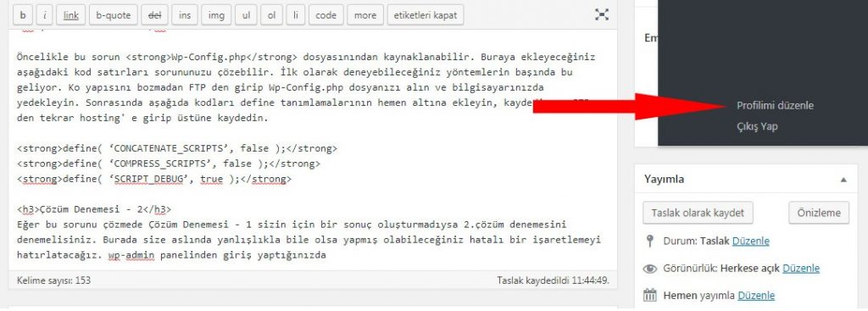Edit publish time via 'Hemen yayımla' Düzenle
The image size is (868, 311).
[756, 296]
